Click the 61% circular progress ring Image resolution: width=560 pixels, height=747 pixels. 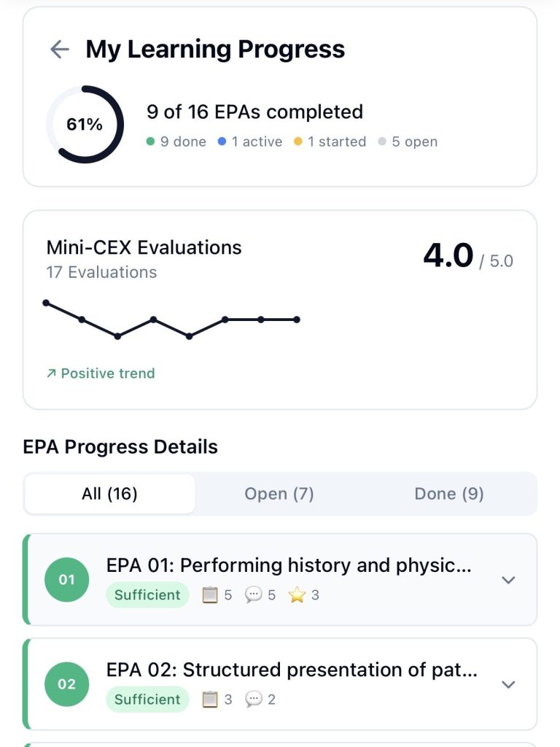pyautogui.click(x=85, y=125)
